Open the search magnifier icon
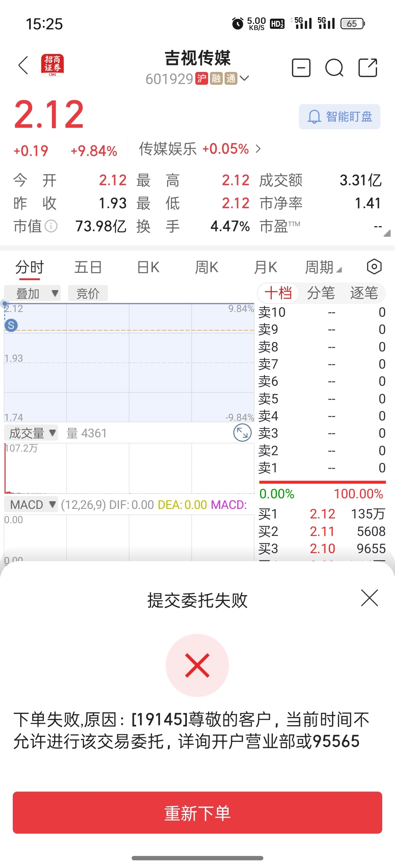Viewport: 395px width, 868px height. [334, 68]
